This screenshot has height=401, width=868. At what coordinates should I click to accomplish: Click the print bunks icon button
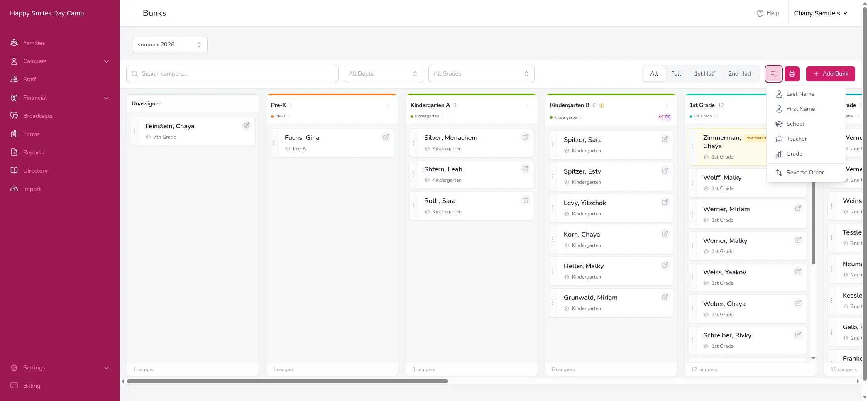click(792, 74)
